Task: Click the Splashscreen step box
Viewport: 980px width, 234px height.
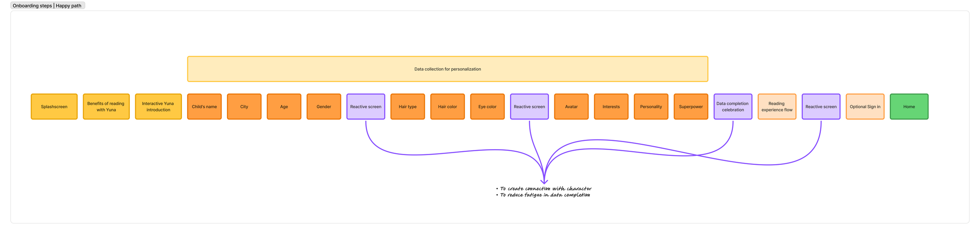Action: 54,106
